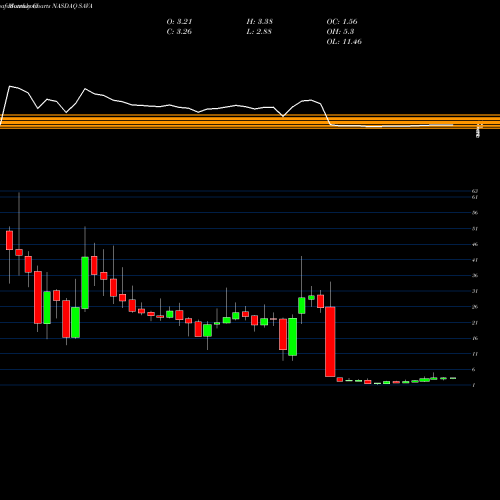Image resolution: width=500 pixels, height=500 pixels.
Task: Click the white indicator line's first peak
Action: click(10, 86)
